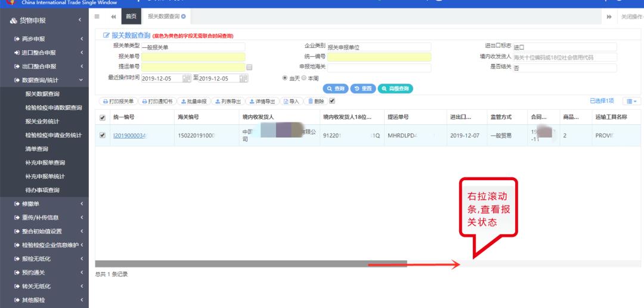This screenshot has width=644, height=308.
Task: Open 待办事项查询 in the sidebar
Action: (x=42, y=190)
